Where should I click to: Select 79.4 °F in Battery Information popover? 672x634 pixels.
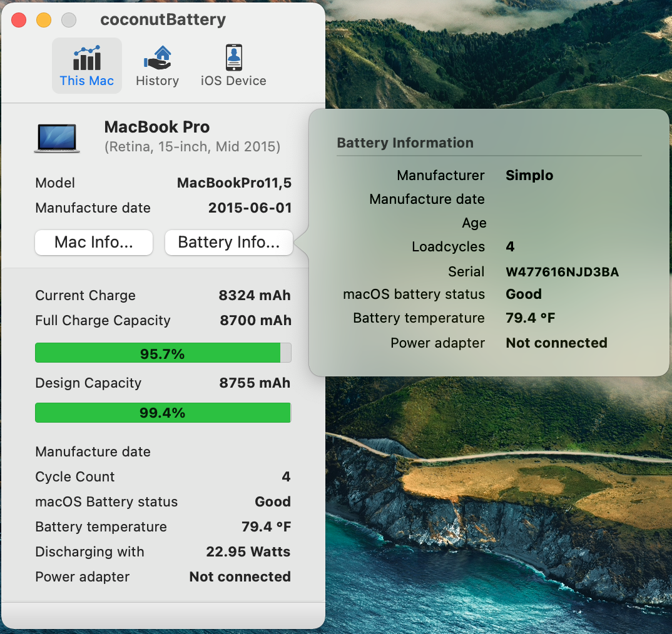point(530,318)
